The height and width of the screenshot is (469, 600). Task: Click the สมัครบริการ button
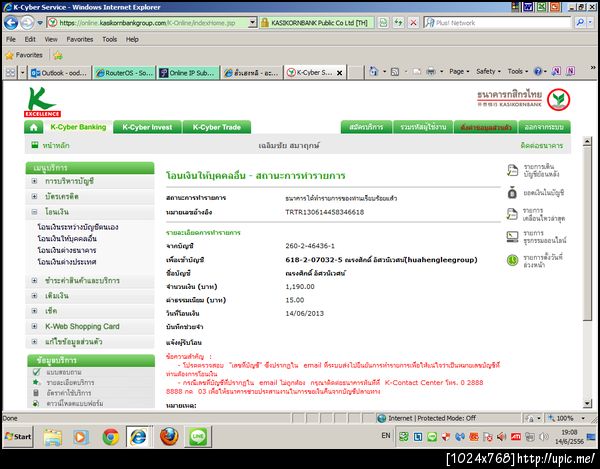pyautogui.click(x=366, y=127)
